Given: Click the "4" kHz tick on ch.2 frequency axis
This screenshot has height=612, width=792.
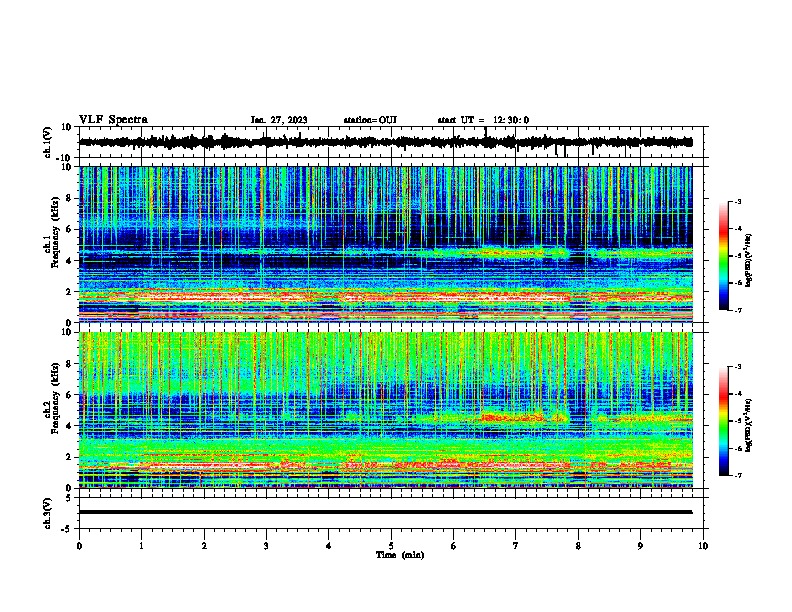Looking at the screenshot, I should pos(69,426).
